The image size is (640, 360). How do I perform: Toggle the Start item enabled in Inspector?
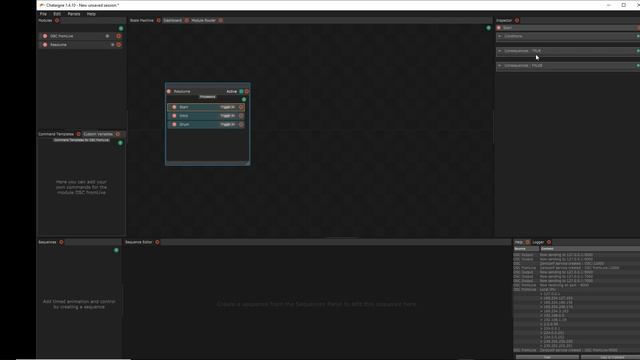tap(499, 28)
